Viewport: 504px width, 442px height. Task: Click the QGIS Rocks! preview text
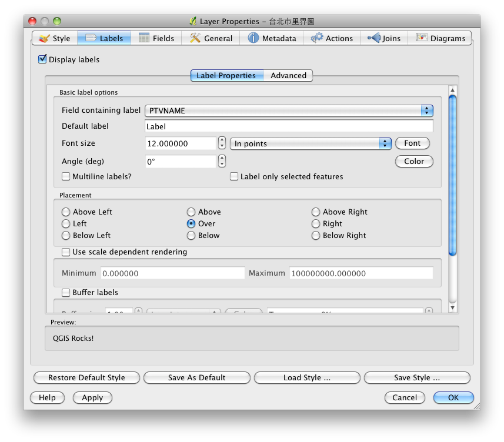point(74,338)
